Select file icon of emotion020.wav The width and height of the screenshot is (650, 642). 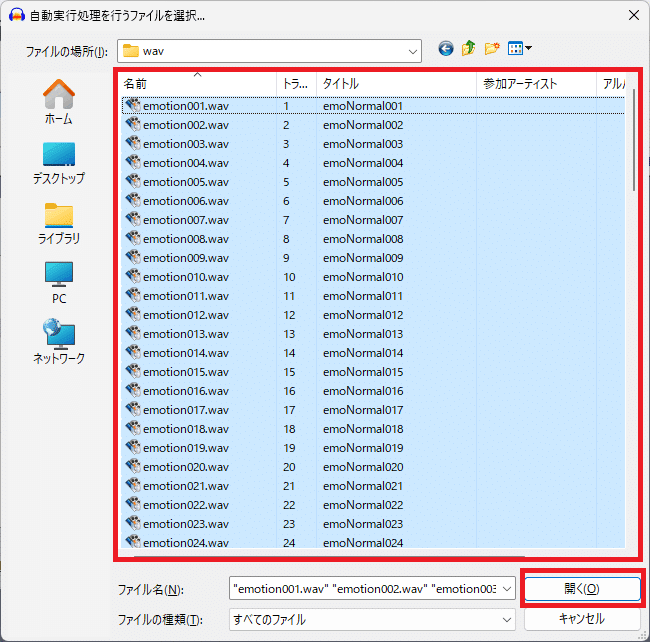point(133,466)
